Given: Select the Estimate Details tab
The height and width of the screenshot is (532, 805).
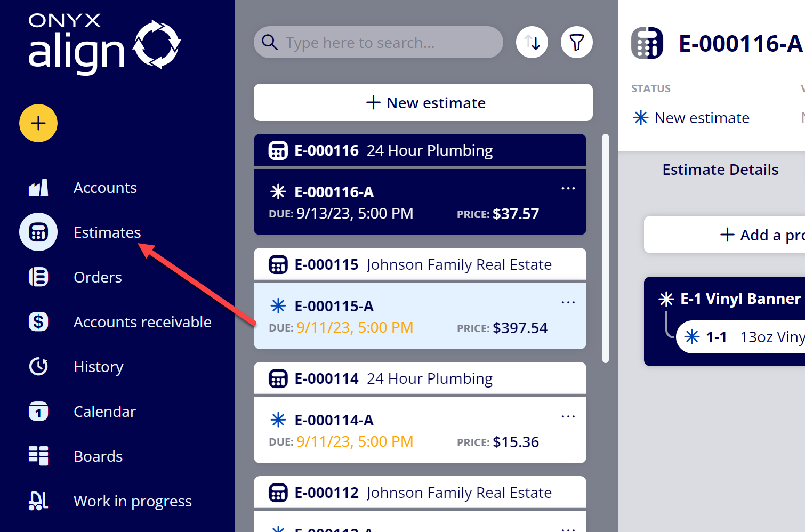Looking at the screenshot, I should click(x=720, y=170).
